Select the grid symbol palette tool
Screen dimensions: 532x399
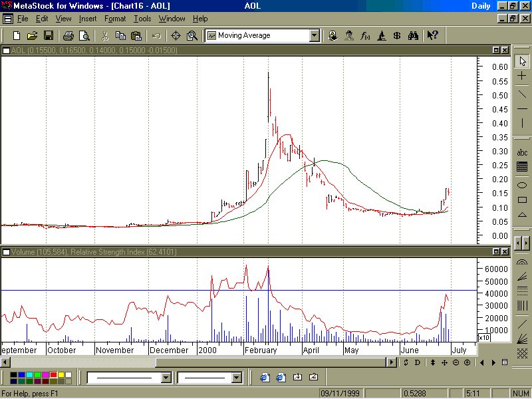pyautogui.click(x=522, y=167)
